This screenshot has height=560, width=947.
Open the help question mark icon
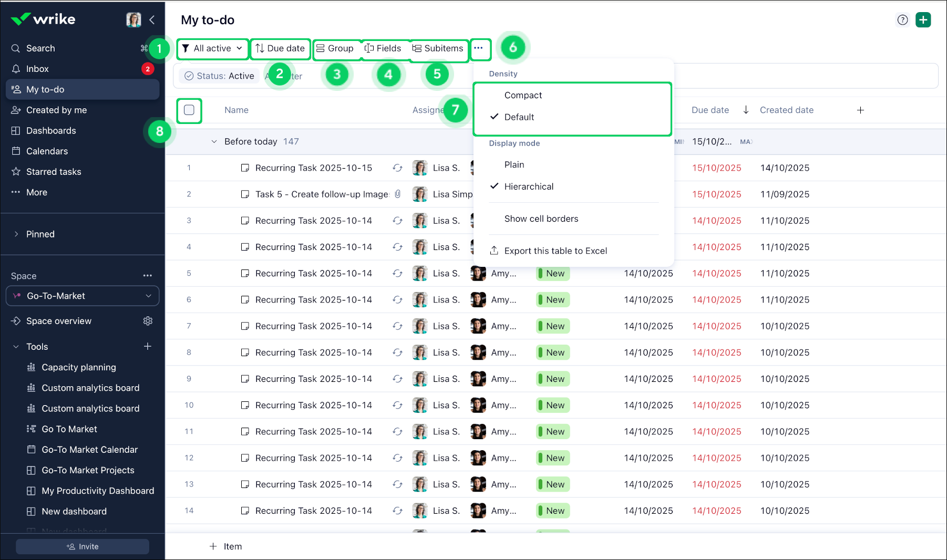pos(902,20)
